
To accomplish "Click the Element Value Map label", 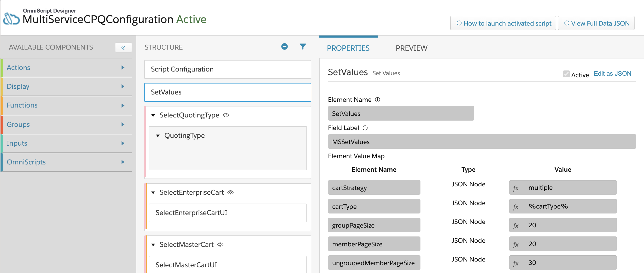I will click(x=356, y=156).
